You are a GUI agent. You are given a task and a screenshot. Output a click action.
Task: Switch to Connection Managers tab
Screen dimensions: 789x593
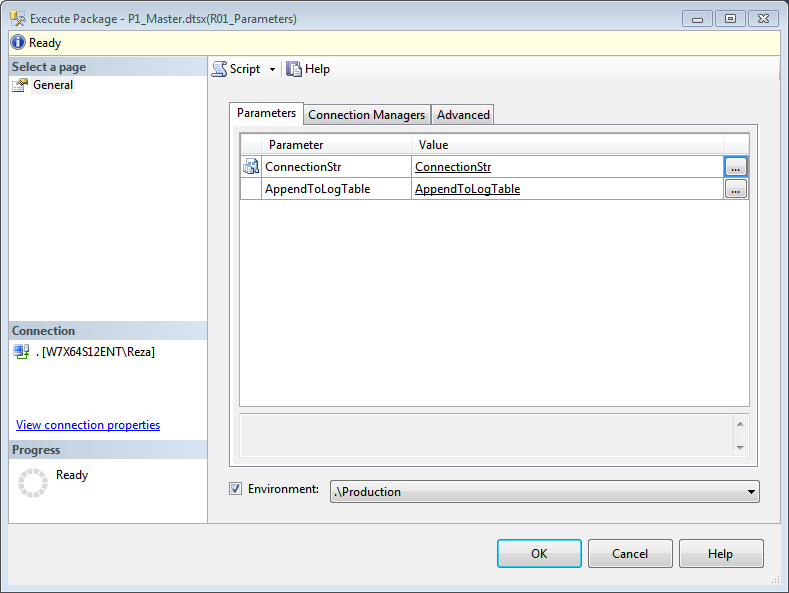(366, 115)
